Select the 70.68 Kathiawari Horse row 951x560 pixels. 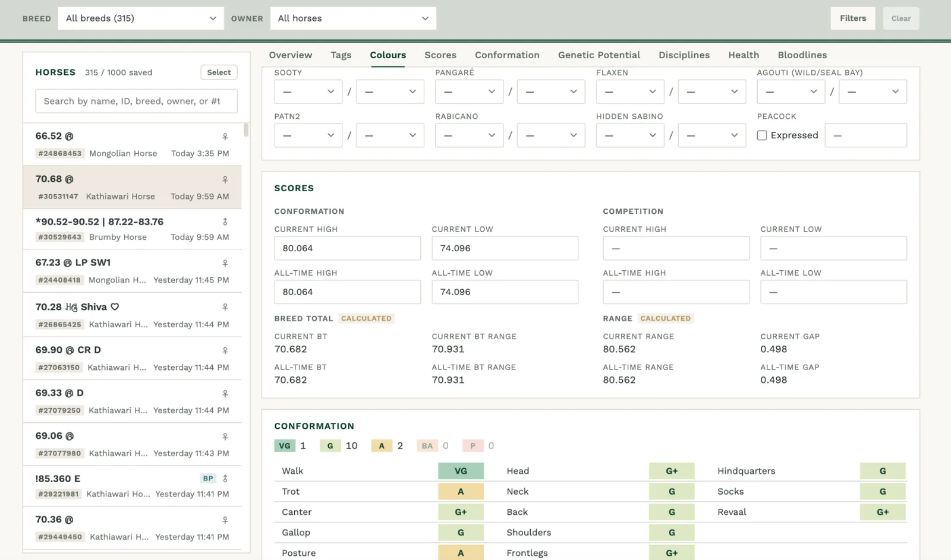pyautogui.click(x=132, y=187)
